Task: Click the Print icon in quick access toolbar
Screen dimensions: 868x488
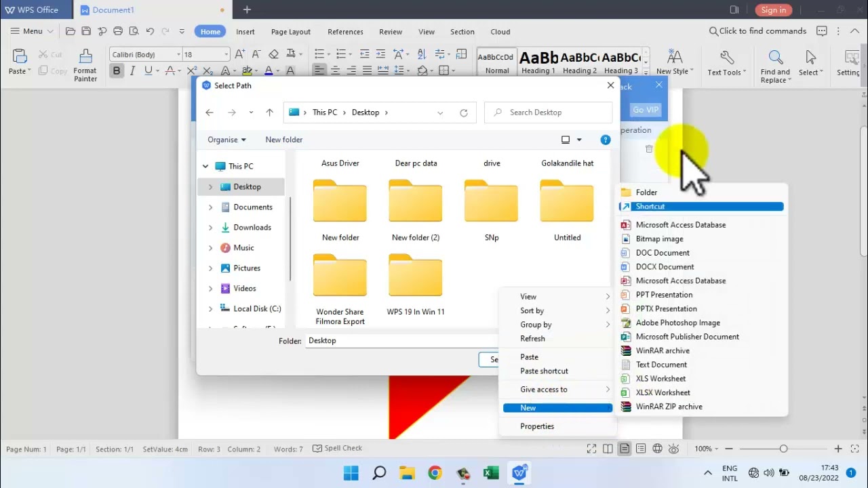Action: coord(118,31)
